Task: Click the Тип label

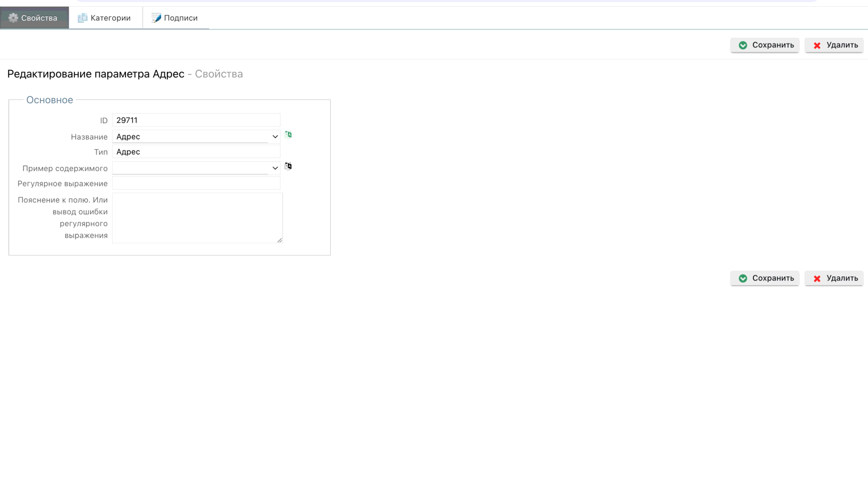Action: pos(101,152)
